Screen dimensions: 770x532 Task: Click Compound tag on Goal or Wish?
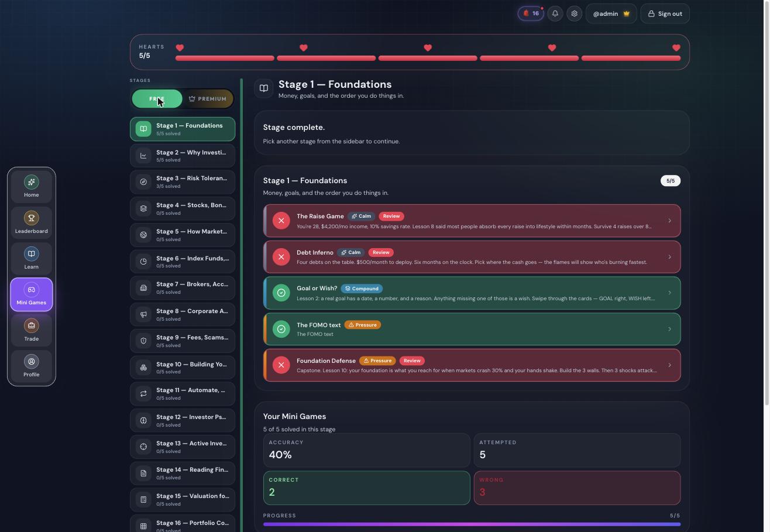[x=362, y=289]
